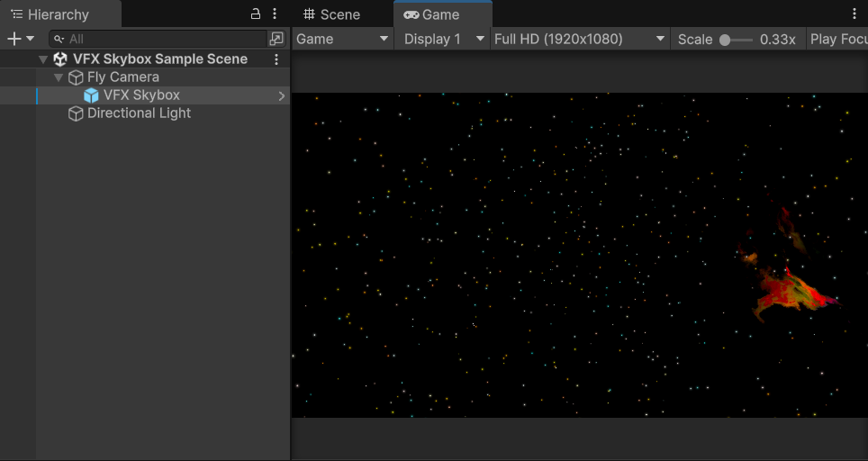Viewport: 868px width, 461px height.
Task: Open the Hierarchy panel three-dot menu
Action: pos(275,14)
